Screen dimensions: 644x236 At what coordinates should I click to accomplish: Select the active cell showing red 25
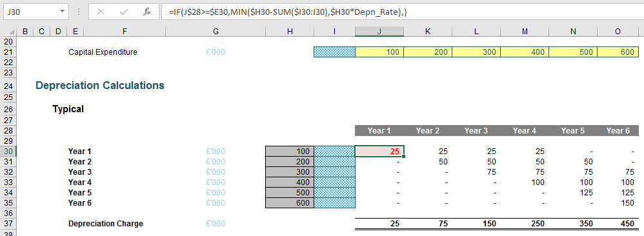(379, 151)
